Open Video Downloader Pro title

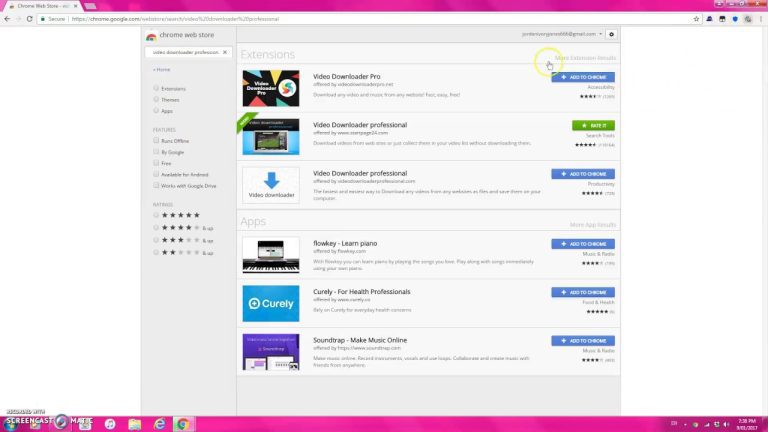(x=347, y=76)
